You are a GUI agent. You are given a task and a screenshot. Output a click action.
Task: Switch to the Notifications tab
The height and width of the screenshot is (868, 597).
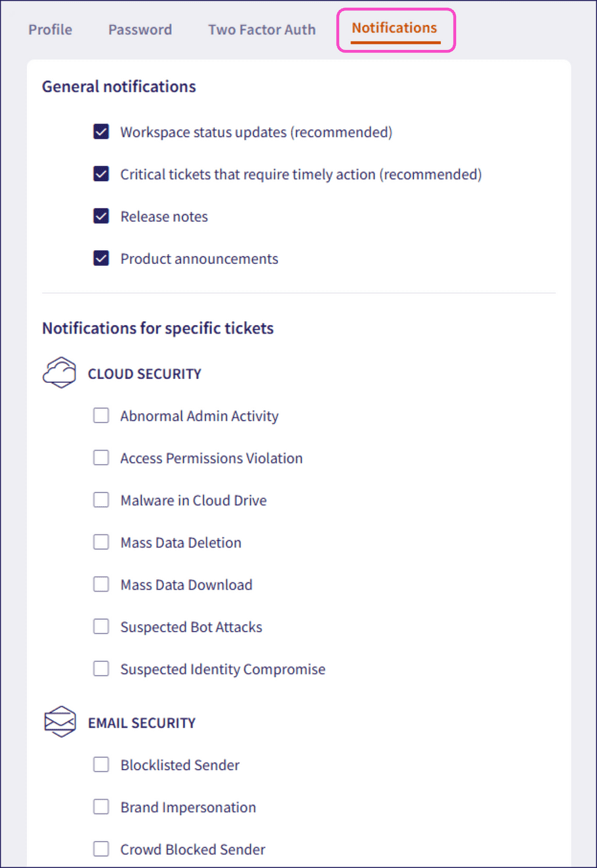(394, 28)
